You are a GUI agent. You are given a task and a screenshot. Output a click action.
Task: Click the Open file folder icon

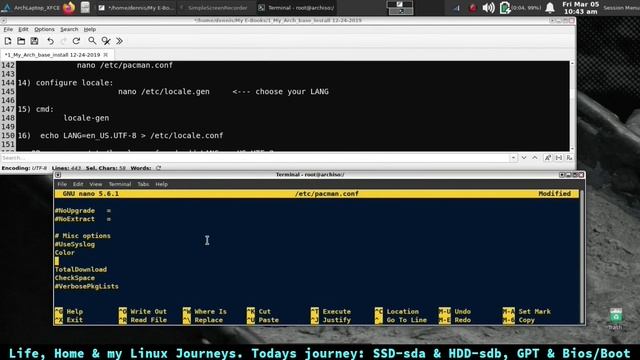tap(21, 41)
